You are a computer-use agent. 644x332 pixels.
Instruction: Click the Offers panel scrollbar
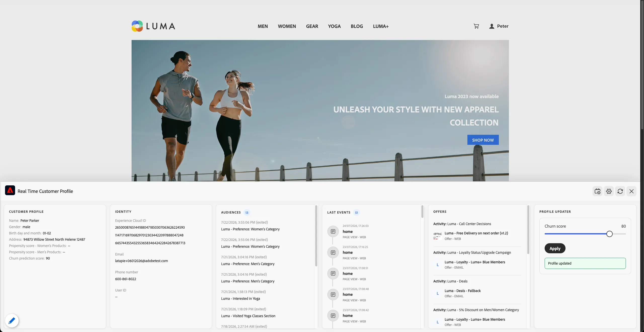pos(528,230)
